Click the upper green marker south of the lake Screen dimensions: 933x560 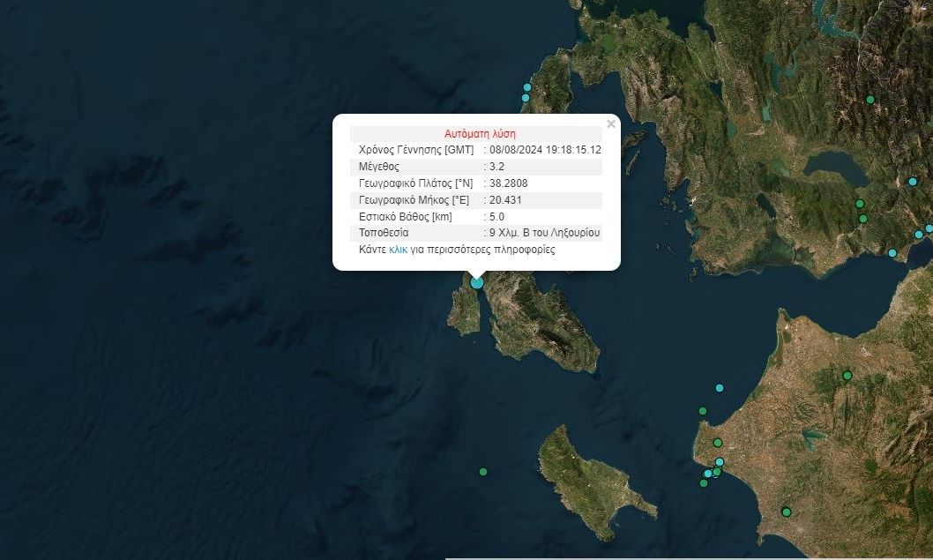pos(860,204)
